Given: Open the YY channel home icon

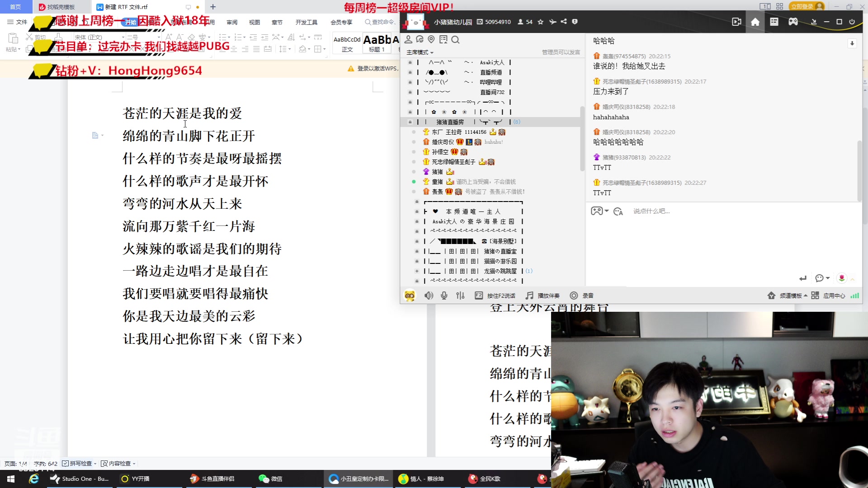Looking at the screenshot, I should [x=755, y=22].
